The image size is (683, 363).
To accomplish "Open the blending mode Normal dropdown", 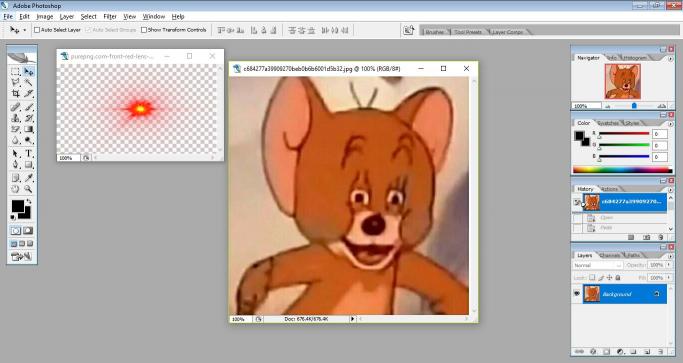I will [598, 265].
